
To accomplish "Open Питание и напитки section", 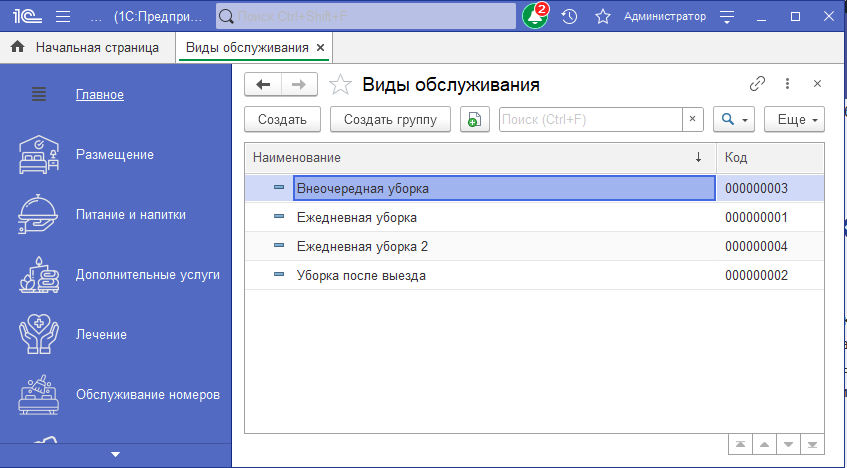I will point(130,214).
